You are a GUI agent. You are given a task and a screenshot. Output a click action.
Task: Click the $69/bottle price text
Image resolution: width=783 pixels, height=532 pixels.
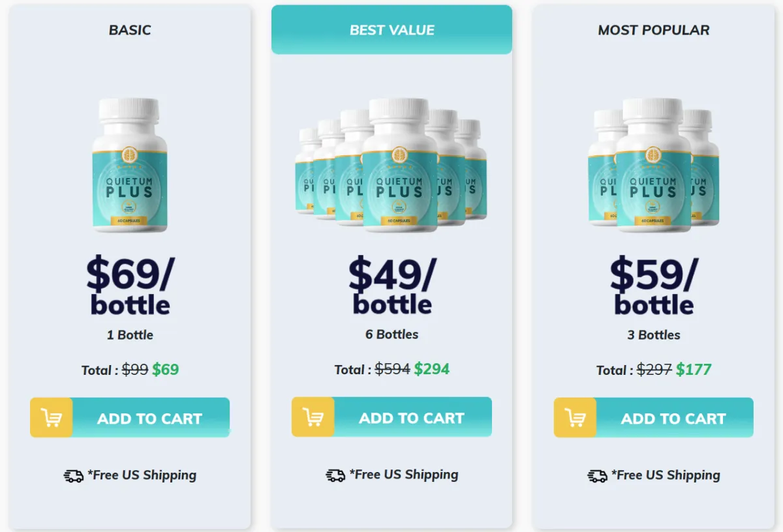click(130, 286)
